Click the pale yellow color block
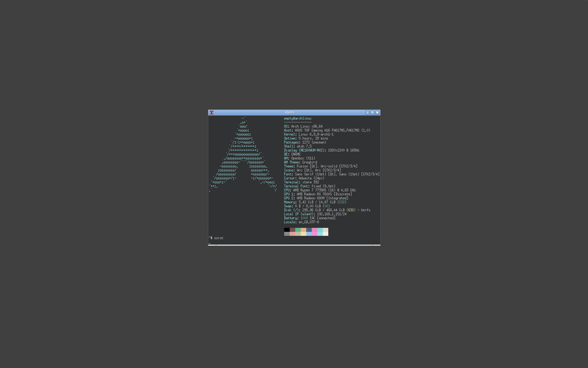This screenshot has height=368, width=588. tap(303, 234)
